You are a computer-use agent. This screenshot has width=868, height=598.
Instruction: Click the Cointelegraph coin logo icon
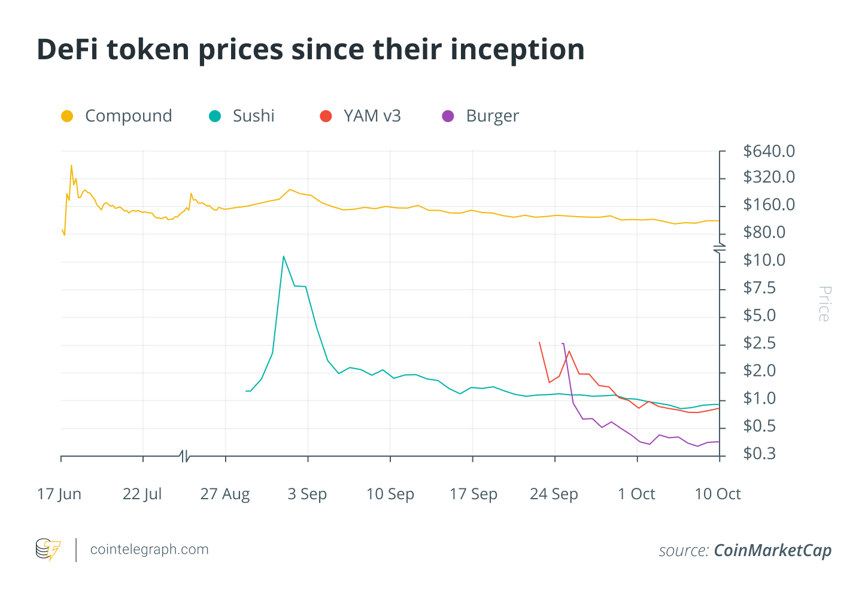click(x=48, y=550)
